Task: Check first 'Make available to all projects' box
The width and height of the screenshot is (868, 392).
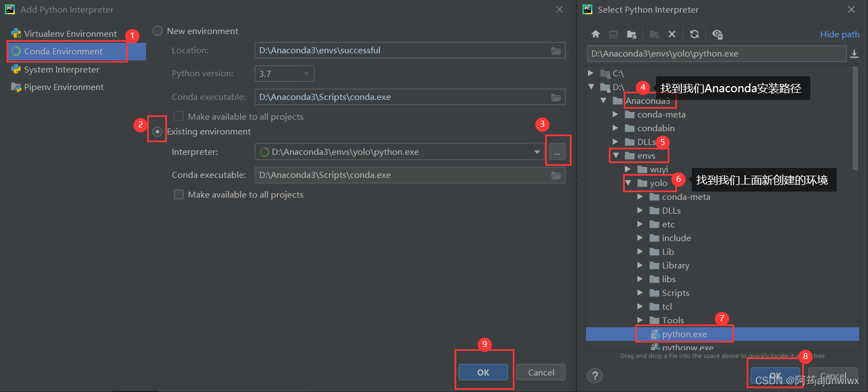Action: click(178, 116)
